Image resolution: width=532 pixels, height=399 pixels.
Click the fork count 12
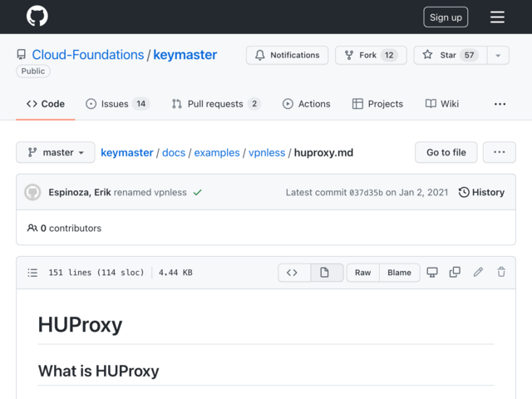click(389, 55)
